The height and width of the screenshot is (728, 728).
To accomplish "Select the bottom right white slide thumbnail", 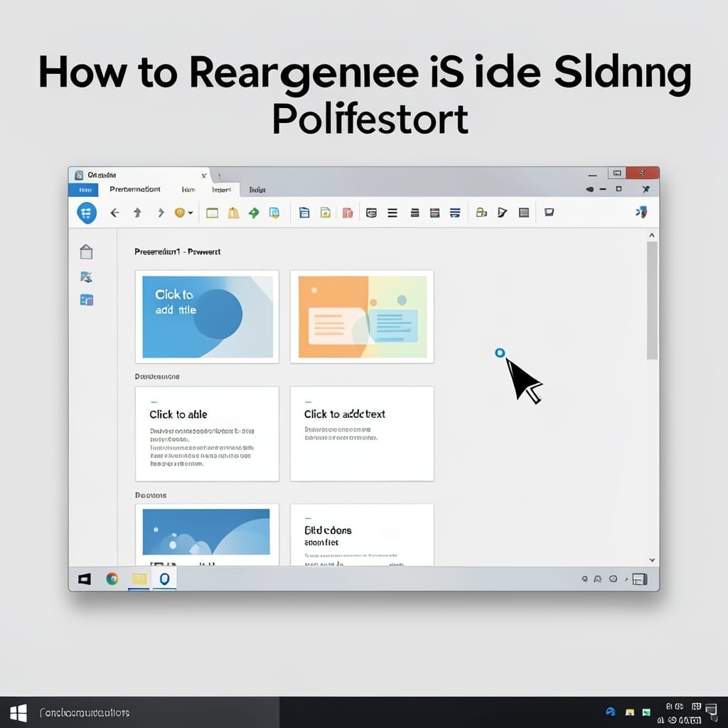I will 362,535.
